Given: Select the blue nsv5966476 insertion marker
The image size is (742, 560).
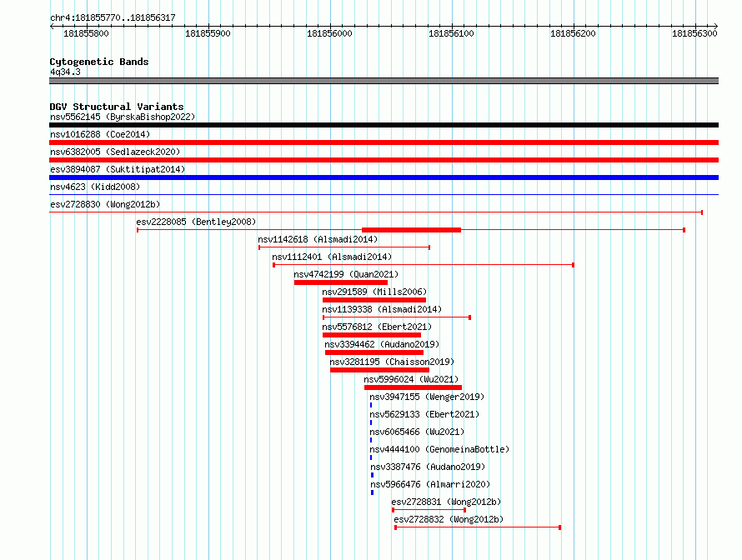Looking at the screenshot, I should tap(373, 492).
